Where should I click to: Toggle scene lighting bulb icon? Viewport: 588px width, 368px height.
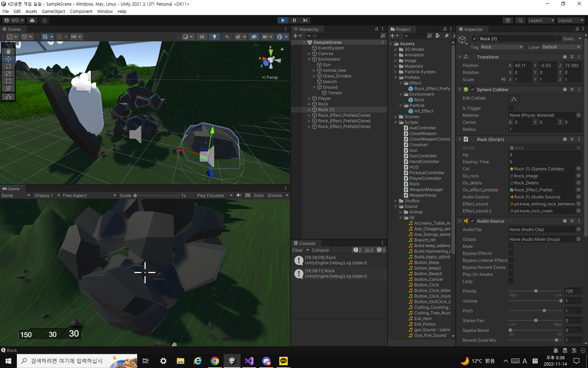(215, 37)
